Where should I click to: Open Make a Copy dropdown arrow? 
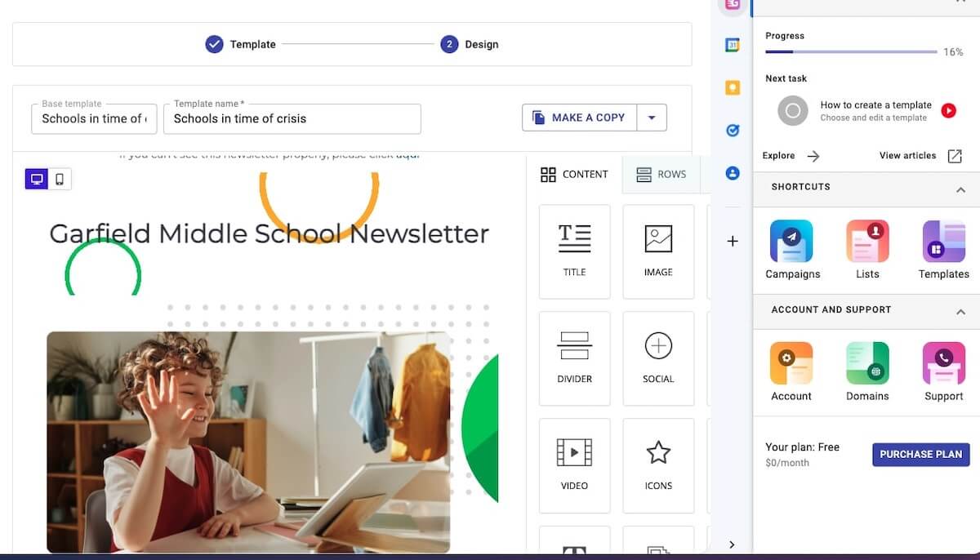(x=652, y=118)
